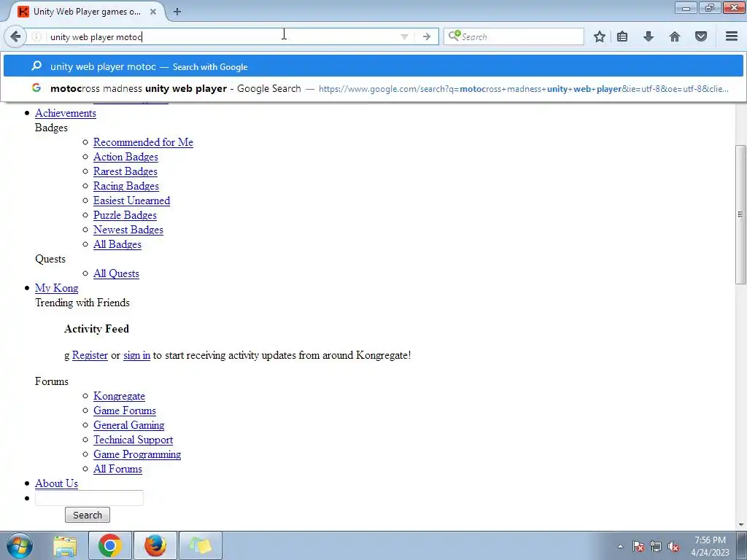Image resolution: width=747 pixels, height=560 pixels.
Task: Open the network status tray icon
Action: (656, 547)
